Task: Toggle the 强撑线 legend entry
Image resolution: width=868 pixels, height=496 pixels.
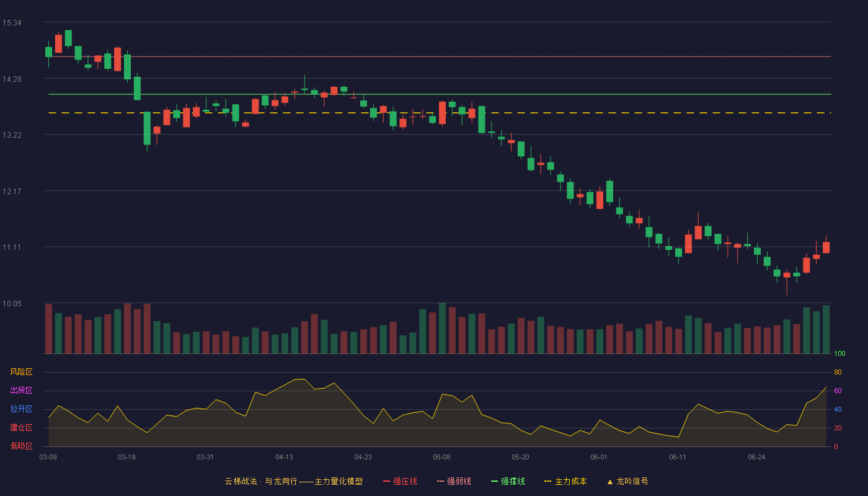Action: coord(508,481)
